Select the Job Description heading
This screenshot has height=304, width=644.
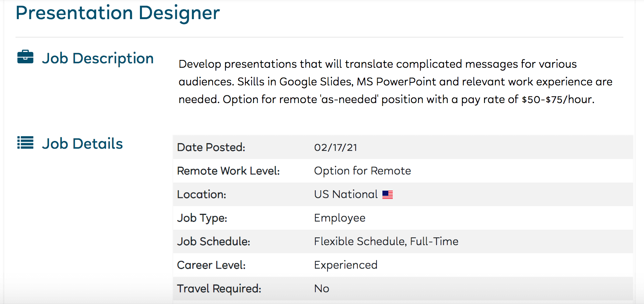point(98,59)
